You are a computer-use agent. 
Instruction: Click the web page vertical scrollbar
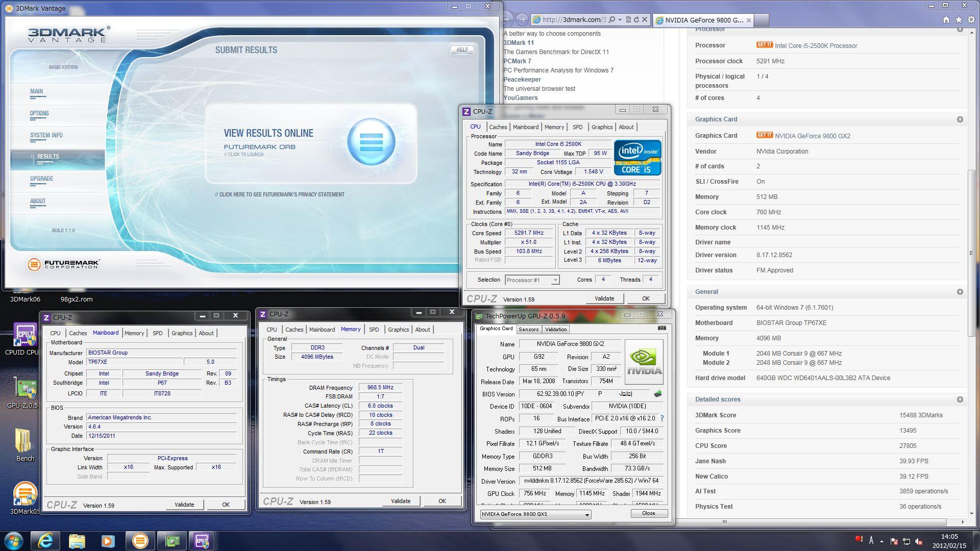coord(972,253)
